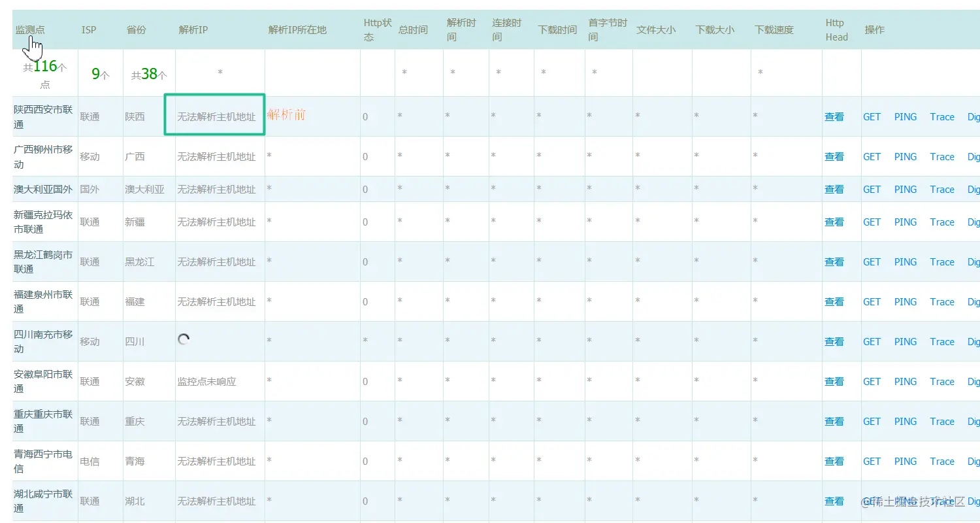Run Trace for 青海西宁市电信 row
Viewport: 980px width, 523px height.
pos(942,462)
